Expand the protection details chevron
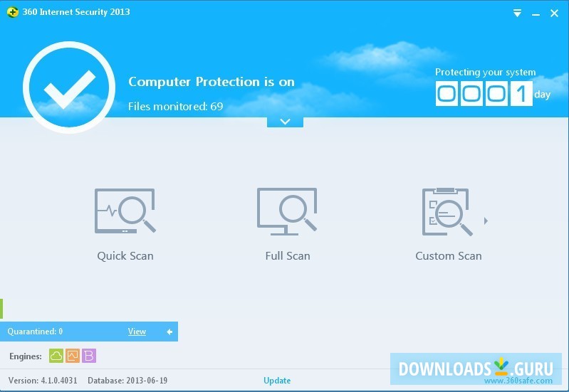This screenshot has height=392, width=569. (286, 122)
